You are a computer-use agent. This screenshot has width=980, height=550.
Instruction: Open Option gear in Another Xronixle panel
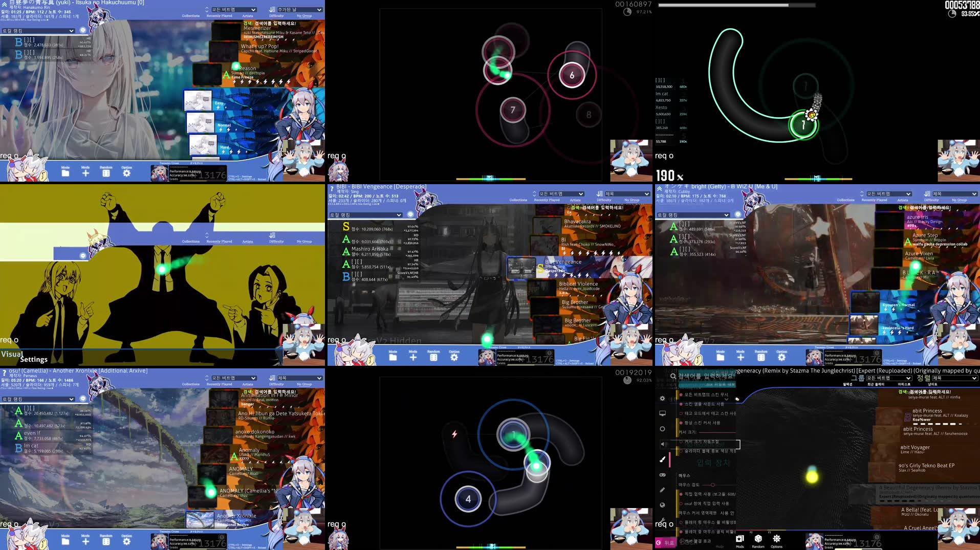[126, 541]
